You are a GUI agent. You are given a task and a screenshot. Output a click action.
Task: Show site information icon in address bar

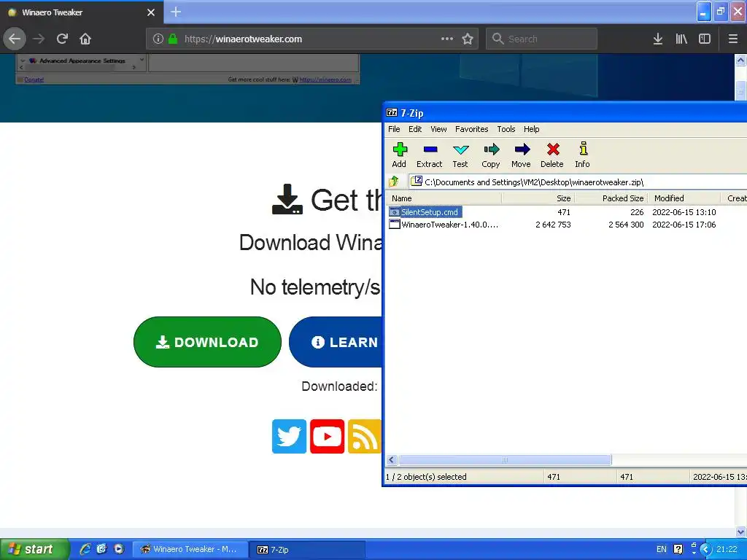click(x=158, y=39)
